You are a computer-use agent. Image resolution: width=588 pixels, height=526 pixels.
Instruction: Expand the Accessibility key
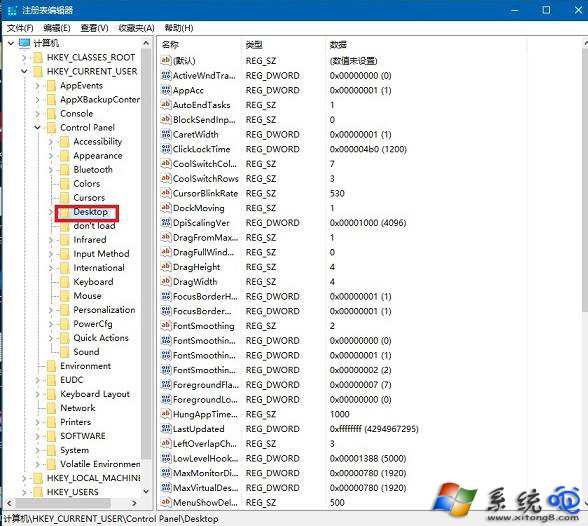(x=51, y=142)
